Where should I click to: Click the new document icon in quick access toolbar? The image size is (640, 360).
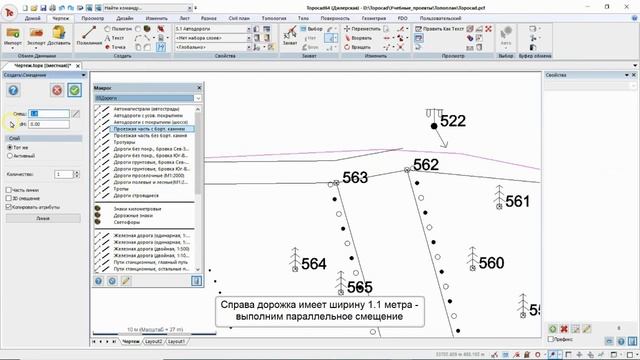coord(25,8)
